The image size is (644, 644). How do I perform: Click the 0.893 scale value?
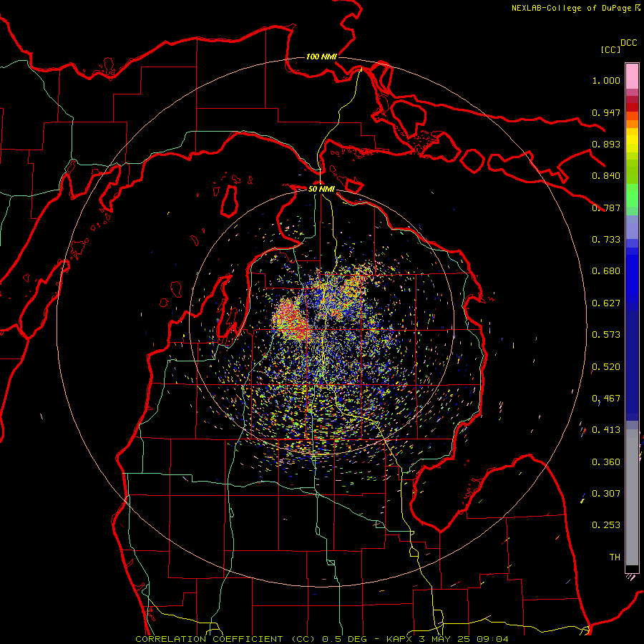606,144
